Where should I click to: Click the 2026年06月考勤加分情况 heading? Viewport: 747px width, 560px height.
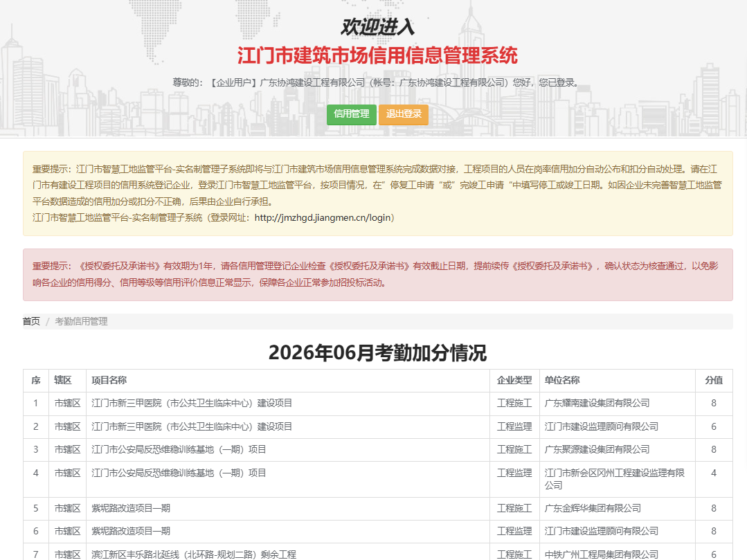pos(378,353)
